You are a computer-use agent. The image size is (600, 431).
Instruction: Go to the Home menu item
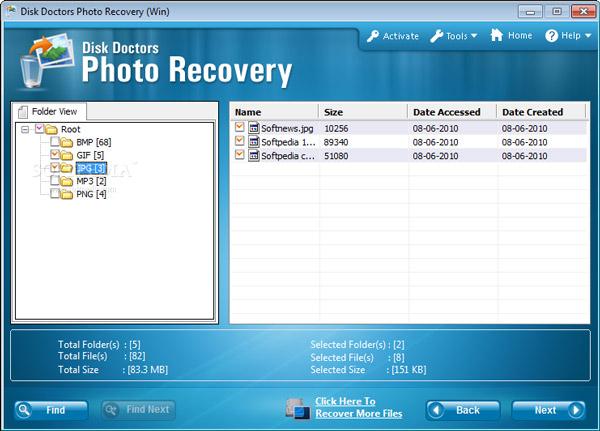pyautogui.click(x=511, y=35)
